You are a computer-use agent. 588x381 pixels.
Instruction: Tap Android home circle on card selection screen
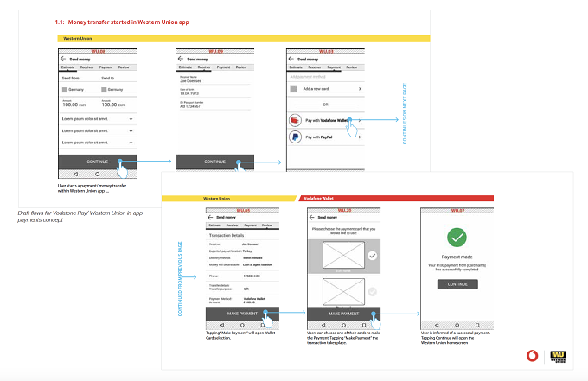click(343, 325)
